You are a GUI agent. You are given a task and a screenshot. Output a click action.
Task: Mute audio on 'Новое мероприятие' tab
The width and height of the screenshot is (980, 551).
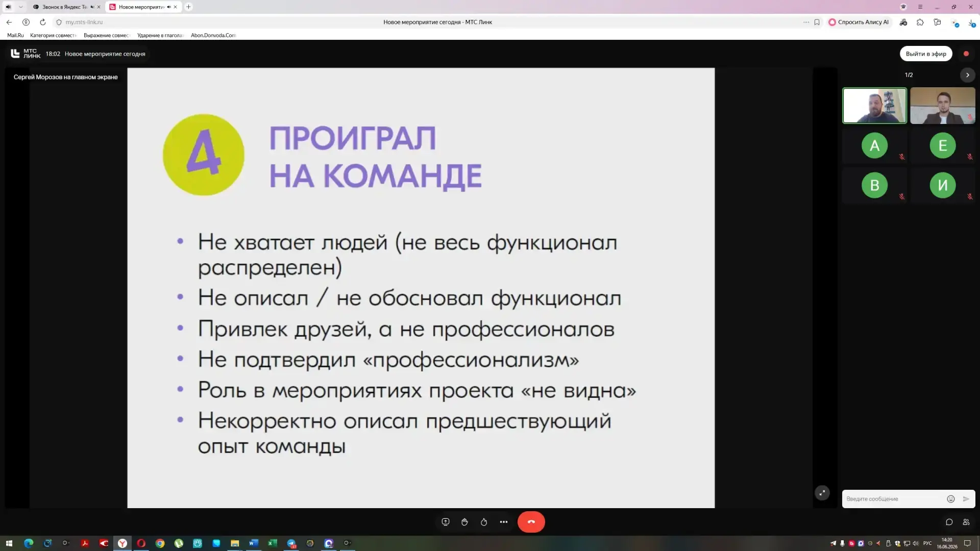click(x=169, y=7)
